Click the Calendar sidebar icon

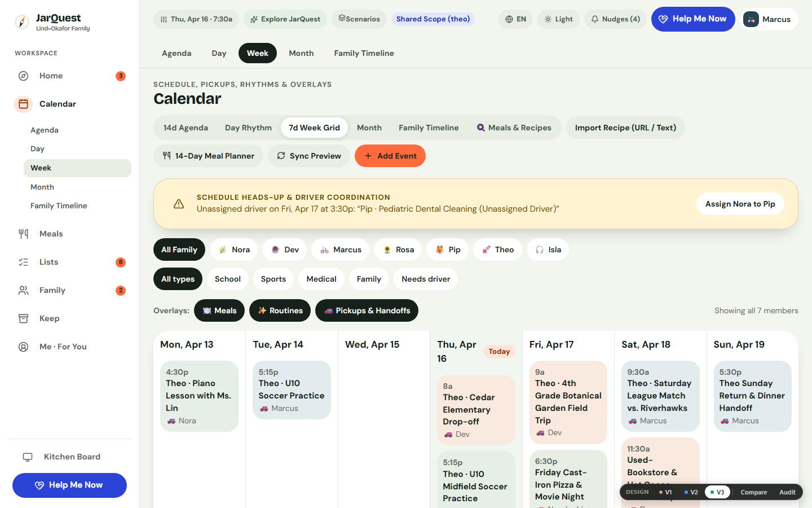[23, 104]
